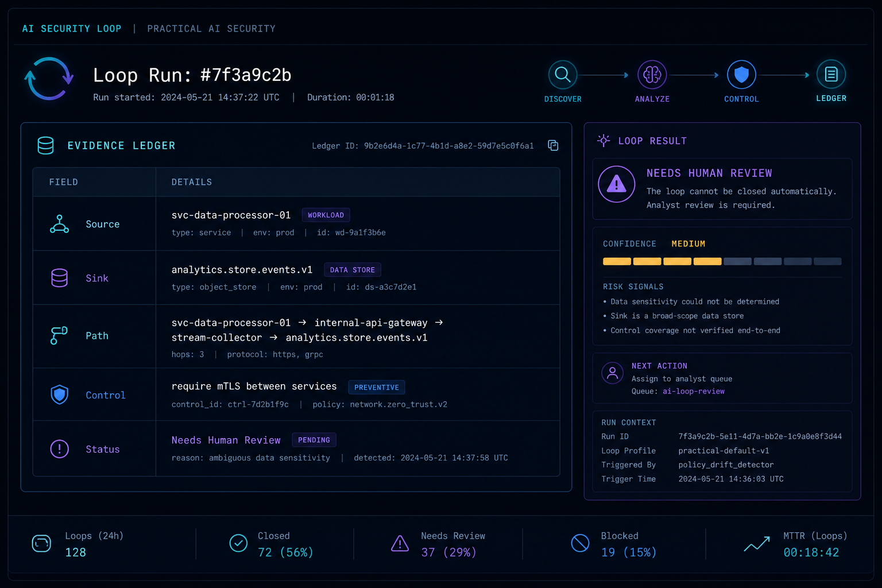Click the DATA STORE tag badge
This screenshot has width=882, height=588.
(353, 270)
